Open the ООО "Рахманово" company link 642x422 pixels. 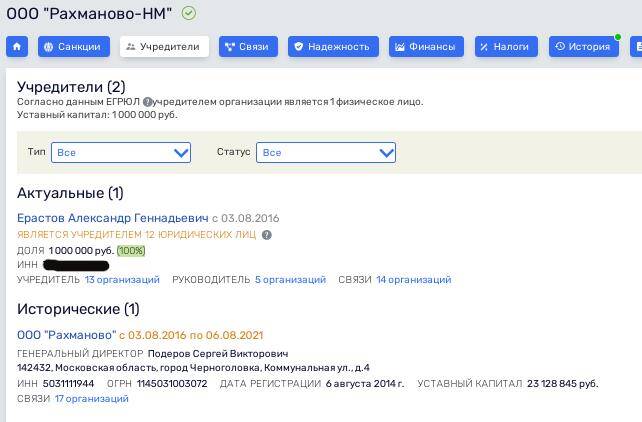coord(66,335)
